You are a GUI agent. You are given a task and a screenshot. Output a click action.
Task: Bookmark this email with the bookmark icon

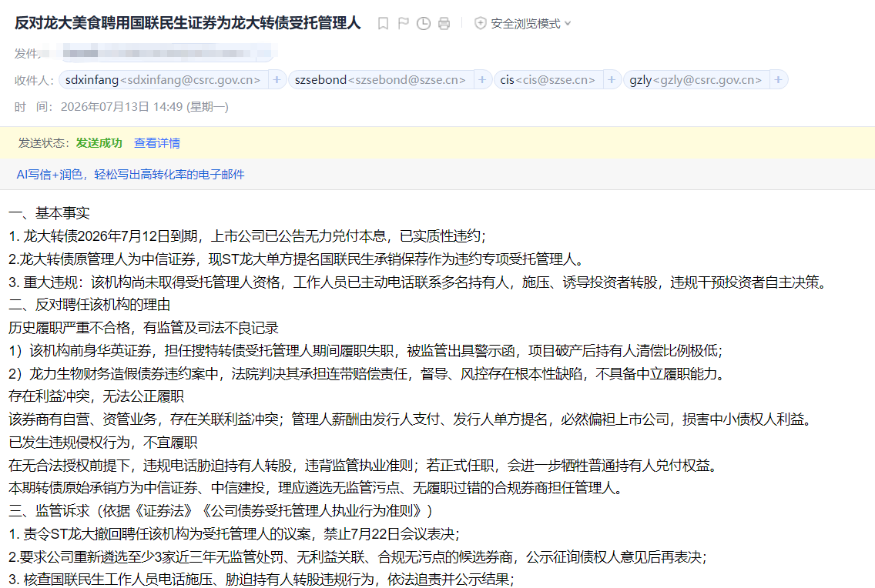click(383, 23)
